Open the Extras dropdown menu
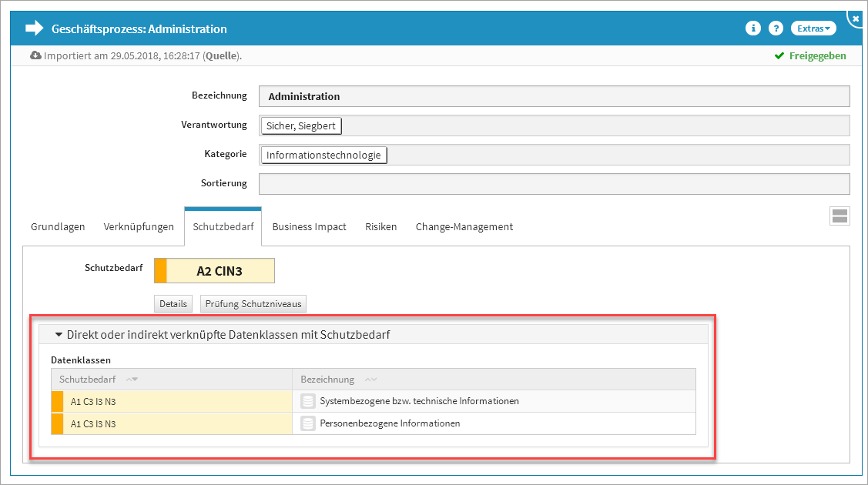The width and height of the screenshot is (868, 485). pos(813,28)
